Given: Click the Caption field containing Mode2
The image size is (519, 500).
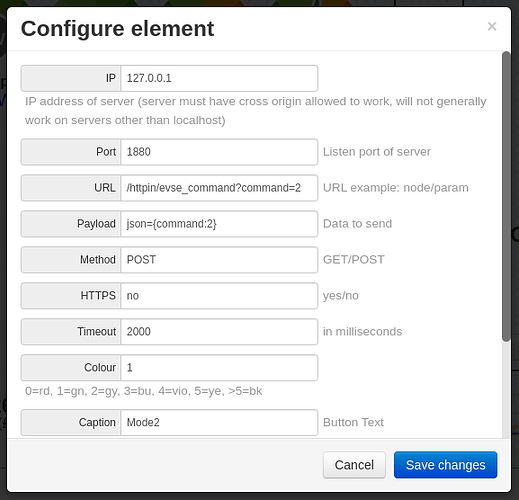Looking at the screenshot, I should [219, 423].
